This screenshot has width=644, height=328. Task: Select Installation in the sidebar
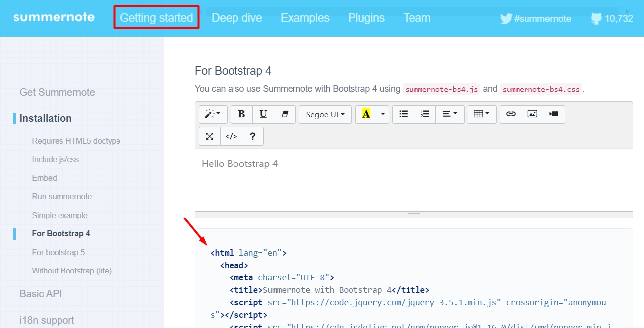pos(46,118)
